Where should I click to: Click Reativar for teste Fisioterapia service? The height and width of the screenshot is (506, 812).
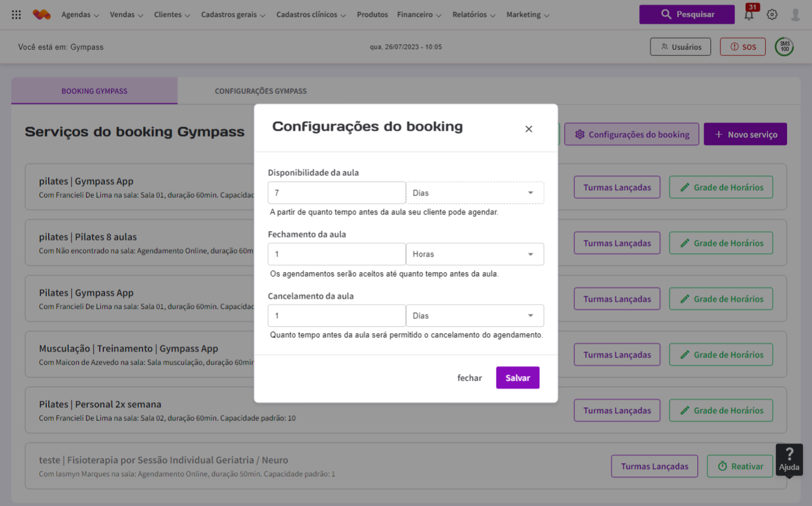(x=740, y=466)
